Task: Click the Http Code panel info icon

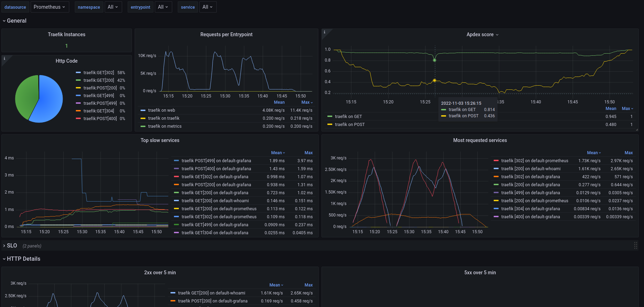Action: 5,58
